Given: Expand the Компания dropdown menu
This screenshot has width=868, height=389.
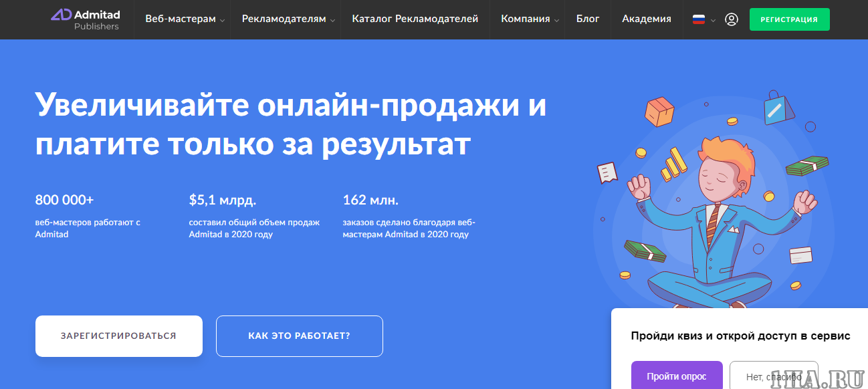Looking at the screenshot, I should click(530, 19).
